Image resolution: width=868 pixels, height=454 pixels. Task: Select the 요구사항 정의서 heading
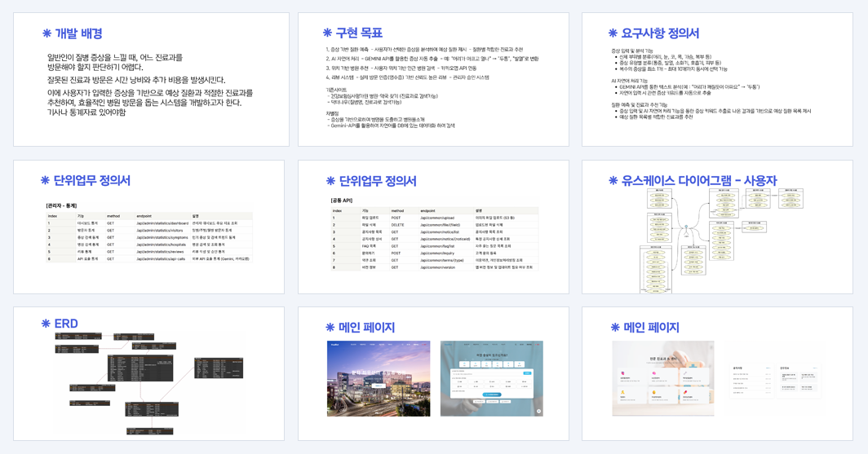click(x=660, y=33)
